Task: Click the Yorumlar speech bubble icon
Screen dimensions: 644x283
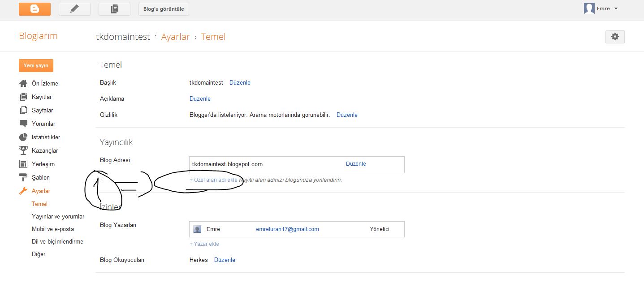Action: click(x=24, y=124)
